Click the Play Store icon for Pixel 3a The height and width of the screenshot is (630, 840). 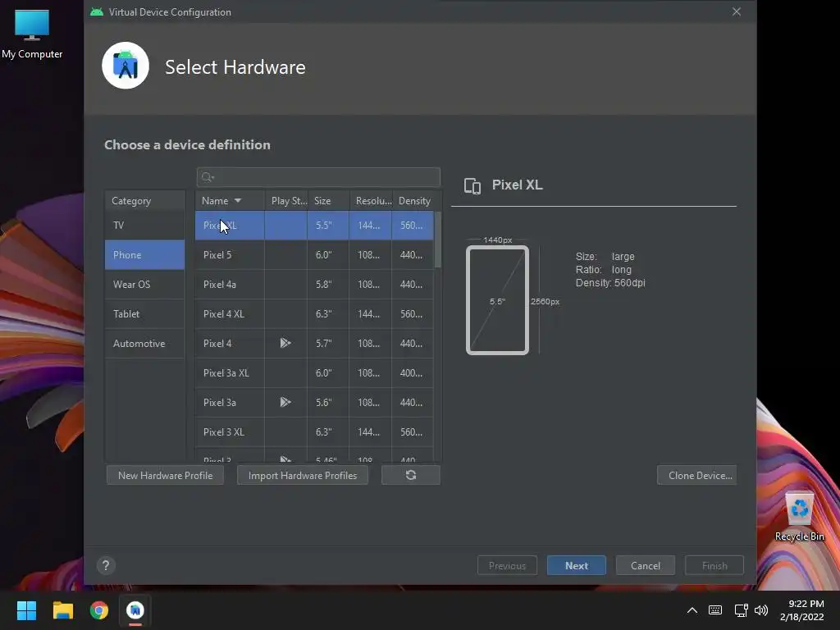coord(285,402)
